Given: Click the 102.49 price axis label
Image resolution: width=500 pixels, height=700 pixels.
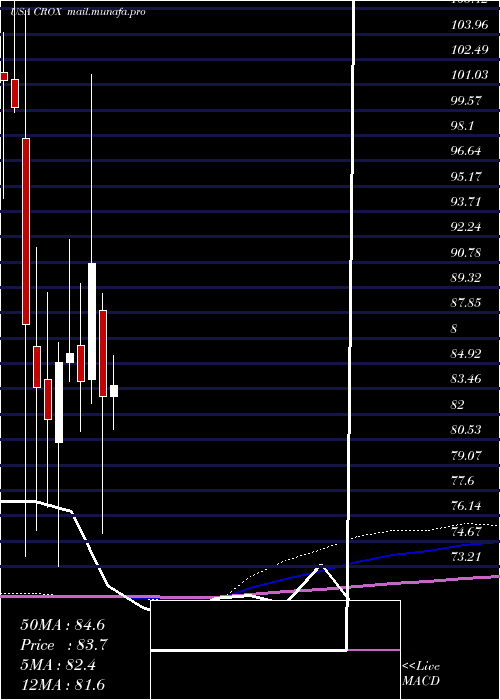Looking at the screenshot, I should (470, 50).
